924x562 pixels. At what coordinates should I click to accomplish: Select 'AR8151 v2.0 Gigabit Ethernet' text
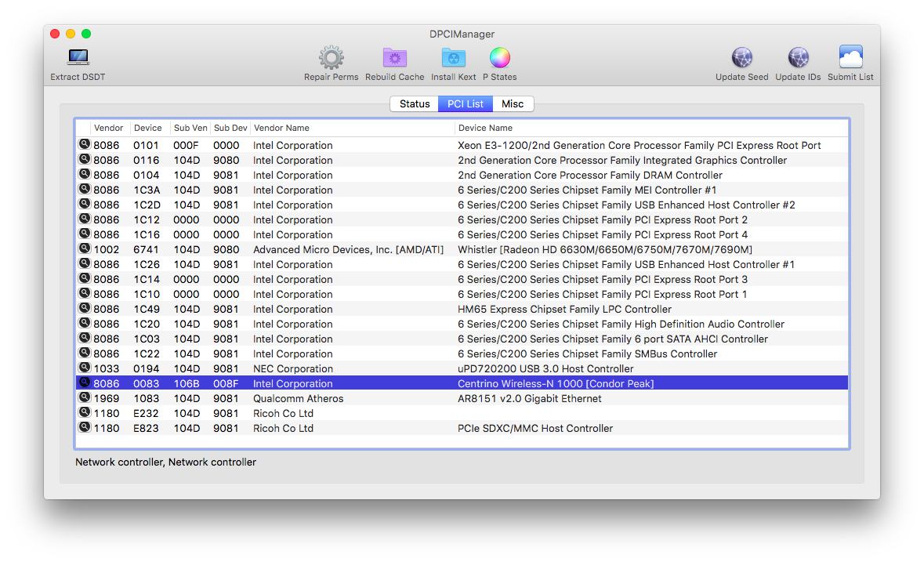[530, 399]
